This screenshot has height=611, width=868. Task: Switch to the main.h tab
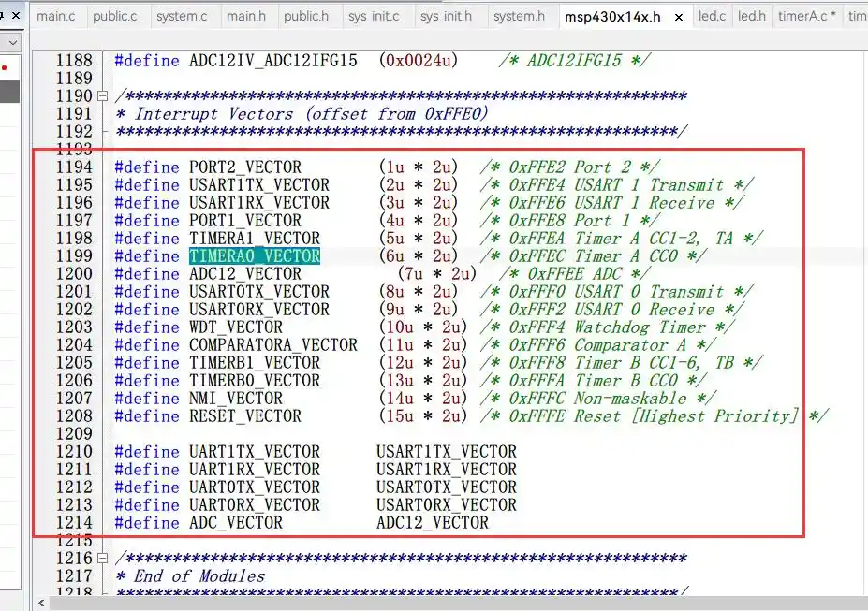click(x=246, y=17)
